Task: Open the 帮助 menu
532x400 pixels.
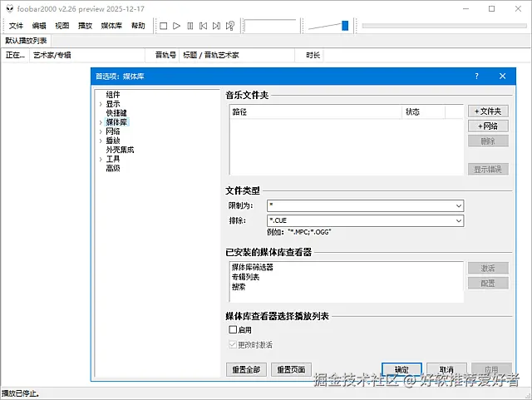Action: click(138, 26)
